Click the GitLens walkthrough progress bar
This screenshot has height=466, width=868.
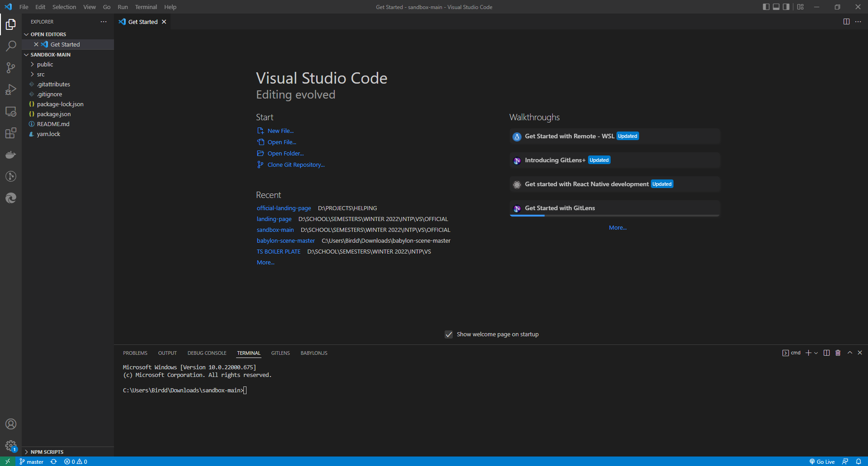tap(527, 216)
